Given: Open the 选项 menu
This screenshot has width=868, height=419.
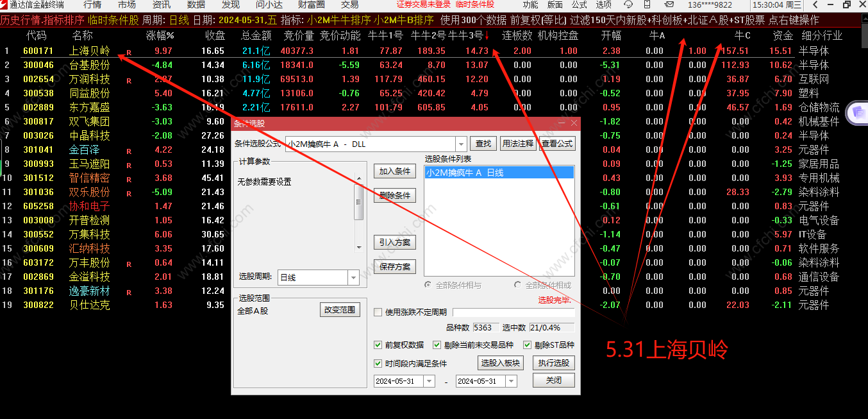Looking at the screenshot, I should (x=604, y=4).
